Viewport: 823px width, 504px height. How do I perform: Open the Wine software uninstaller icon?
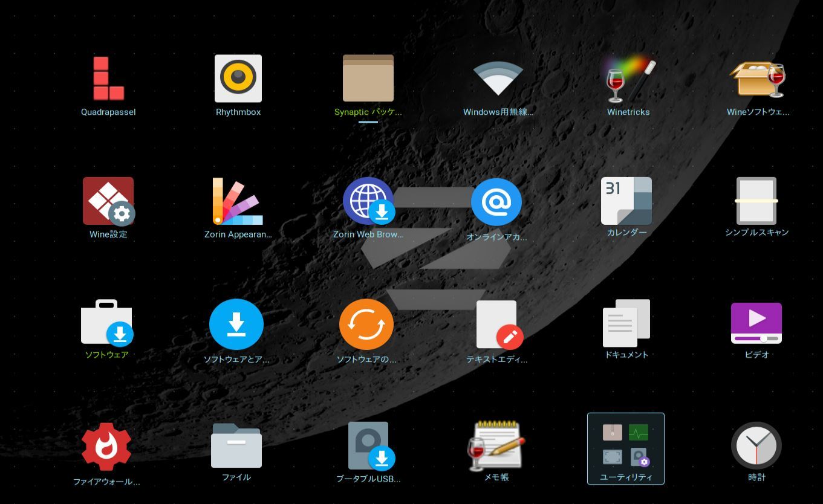tap(757, 80)
